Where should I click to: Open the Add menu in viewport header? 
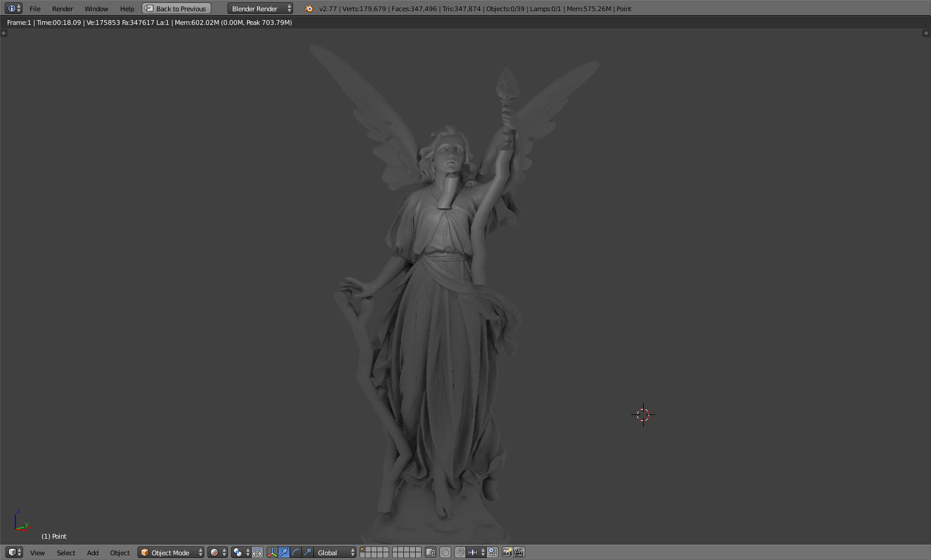(x=93, y=552)
